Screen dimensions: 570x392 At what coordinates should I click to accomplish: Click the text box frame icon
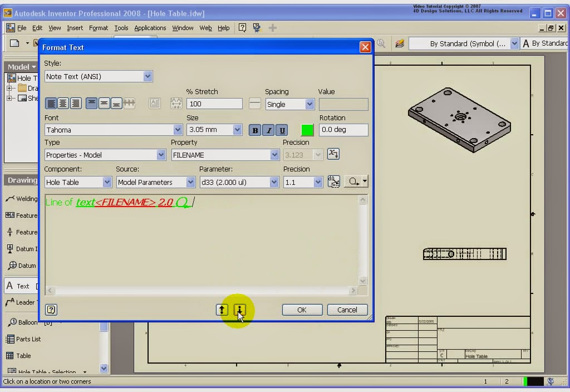pos(155,104)
